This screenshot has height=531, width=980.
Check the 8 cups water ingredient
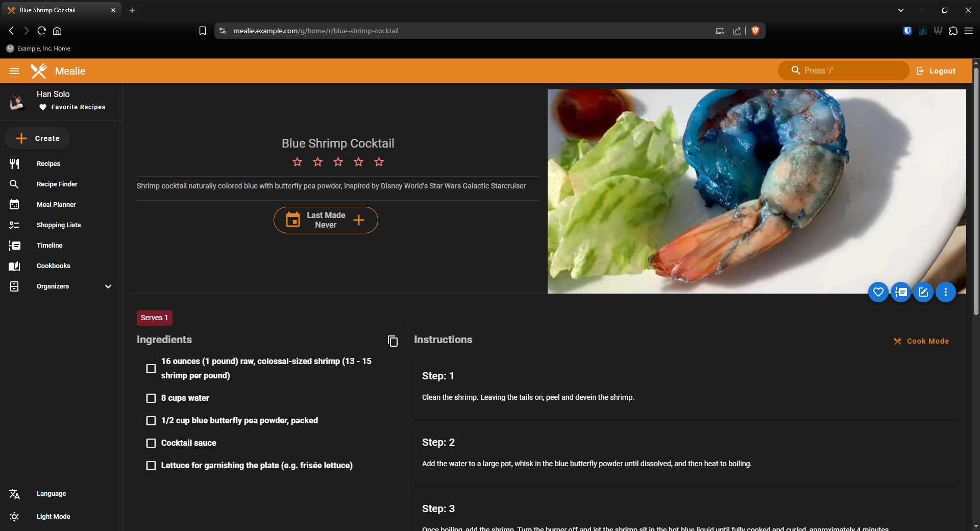tap(151, 398)
